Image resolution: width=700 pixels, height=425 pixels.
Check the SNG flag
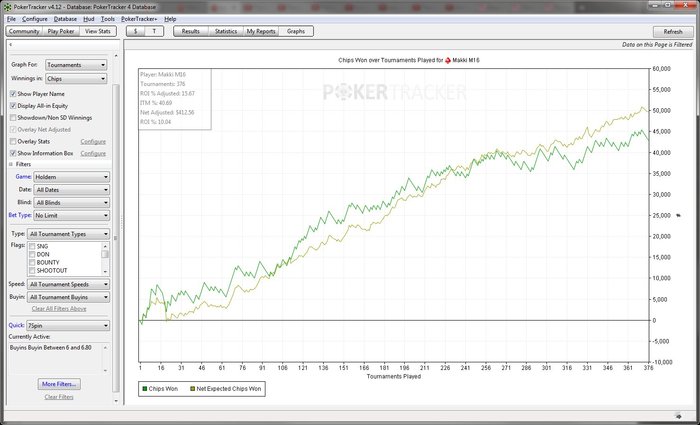pyautogui.click(x=32, y=246)
